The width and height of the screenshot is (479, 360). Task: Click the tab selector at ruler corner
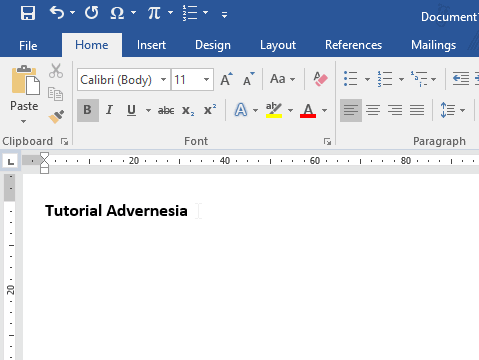(x=11, y=162)
